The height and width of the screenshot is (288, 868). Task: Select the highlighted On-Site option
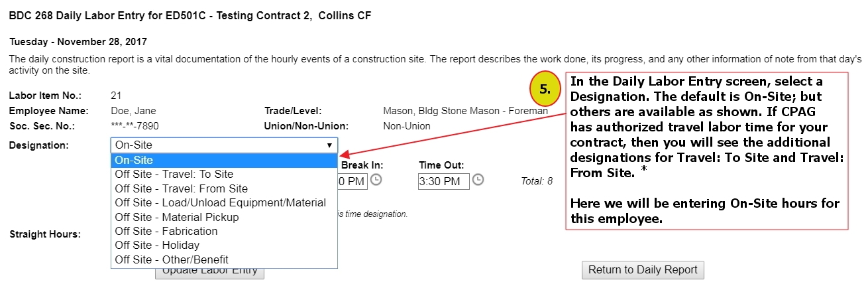[x=224, y=160]
